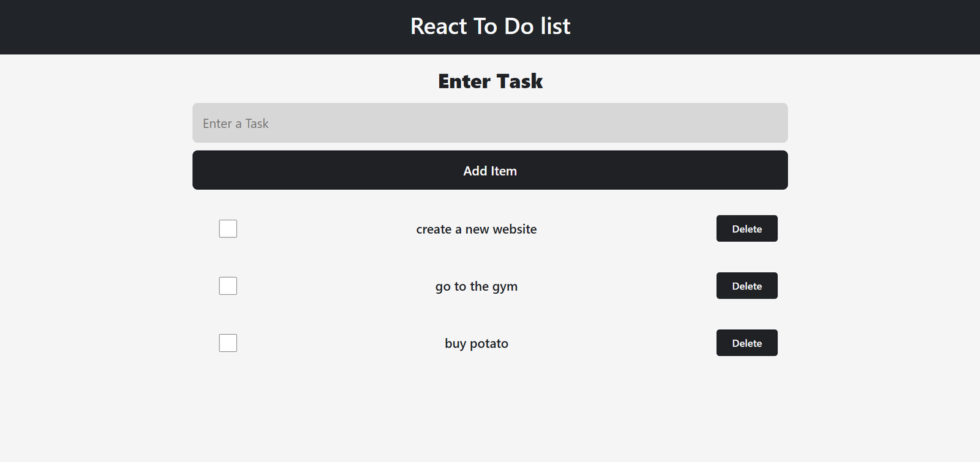980x462 pixels.
Task: Click the Add Item button
Action: [x=490, y=170]
